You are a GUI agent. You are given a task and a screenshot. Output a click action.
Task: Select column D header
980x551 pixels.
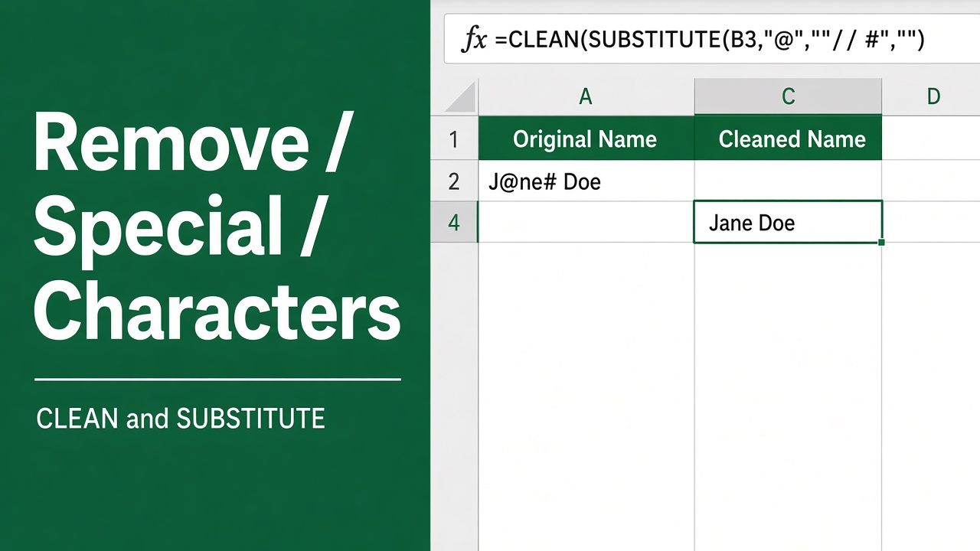pyautogui.click(x=931, y=96)
